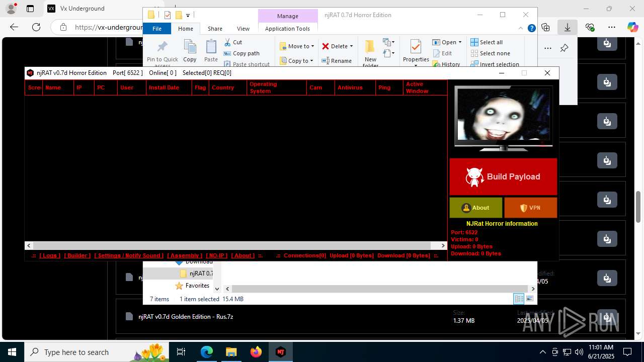The image size is (644, 362).
Task: Expand the Quick Access Toolbar dropdown
Action: pos(188,15)
